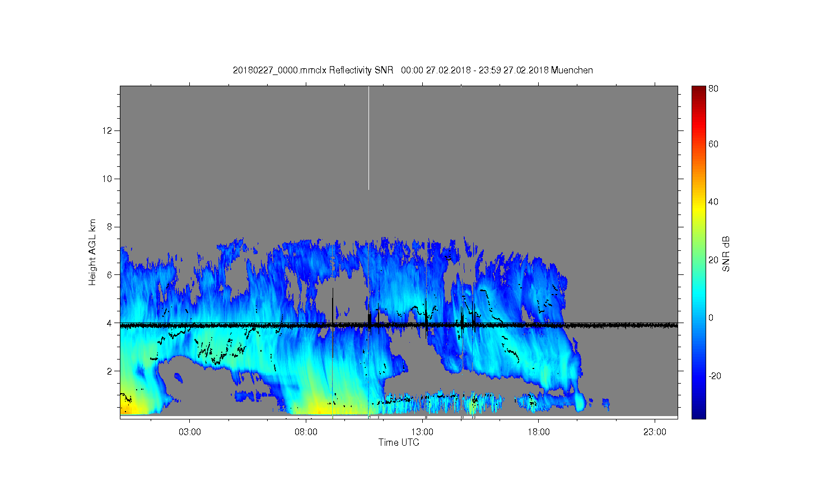Screen dimensions: 840x504
Task: Click the white vertical line above 10 km
Action: pyautogui.click(x=368, y=138)
